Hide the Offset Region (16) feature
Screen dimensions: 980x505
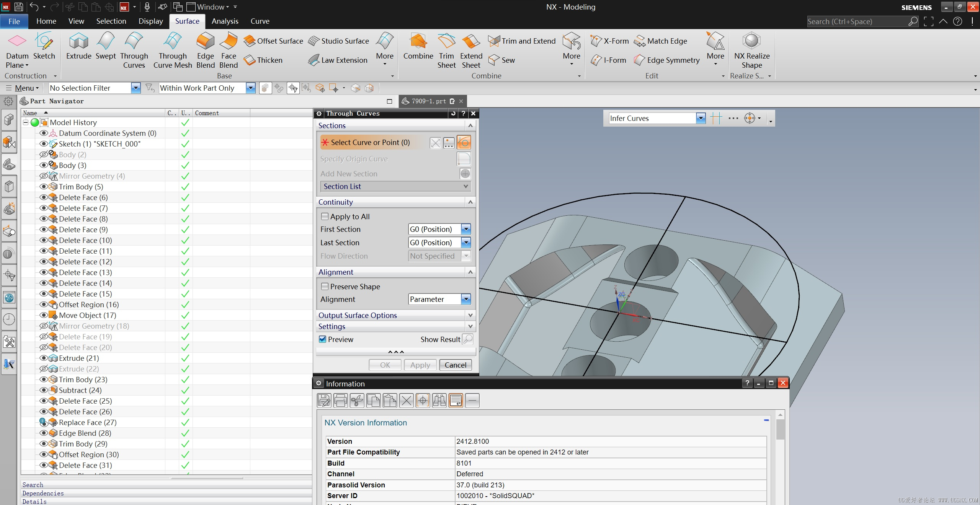pyautogui.click(x=44, y=305)
